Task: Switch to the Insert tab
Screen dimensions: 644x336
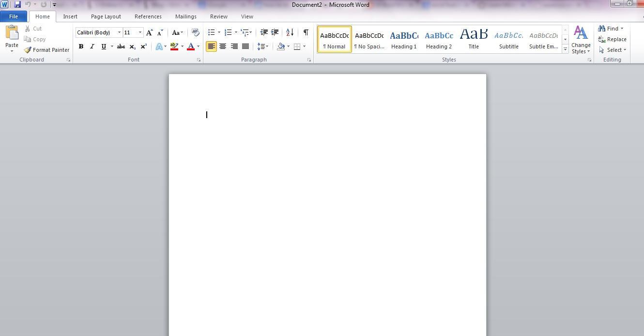Action: point(70,16)
